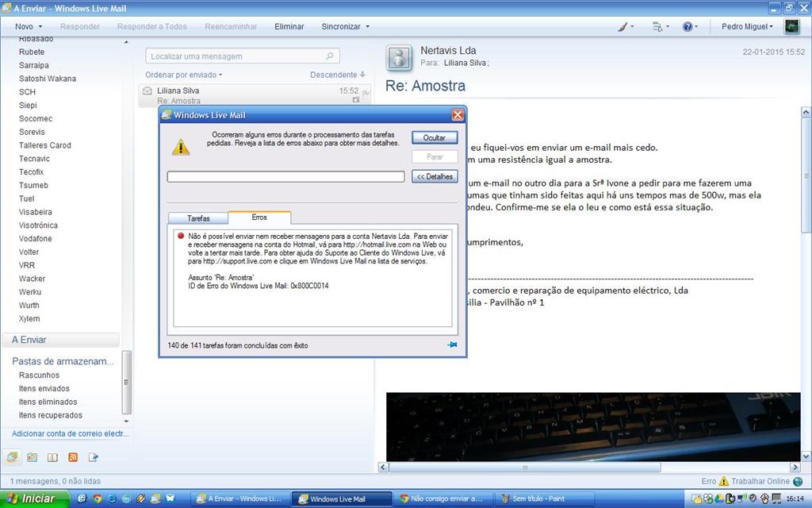Image resolution: width=812 pixels, height=508 pixels.
Task: Click Pastas de armazenamento header
Action: tap(63, 361)
